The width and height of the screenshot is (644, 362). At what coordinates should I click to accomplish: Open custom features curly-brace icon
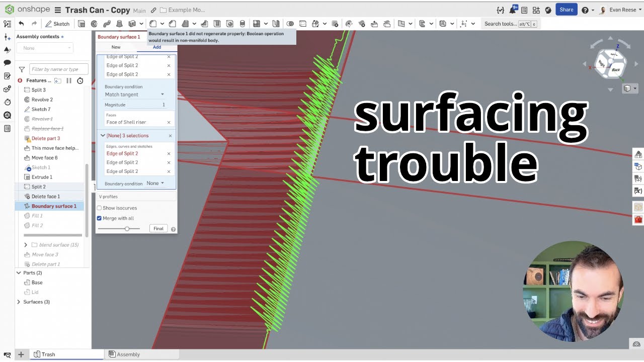[x=500, y=10]
